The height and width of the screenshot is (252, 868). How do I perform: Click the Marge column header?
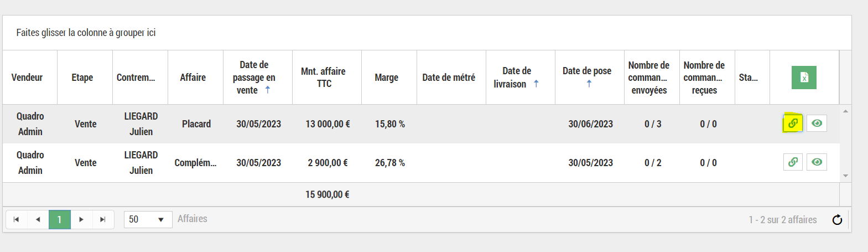(386, 78)
